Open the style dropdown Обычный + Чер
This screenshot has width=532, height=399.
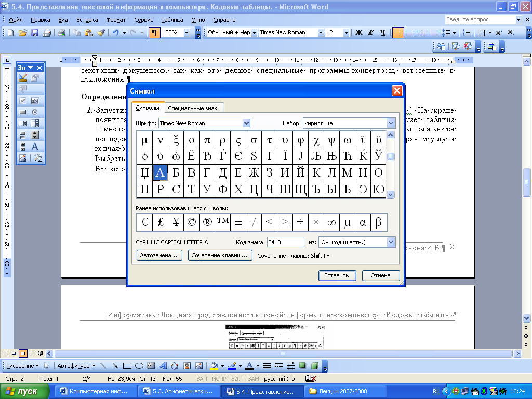point(254,33)
